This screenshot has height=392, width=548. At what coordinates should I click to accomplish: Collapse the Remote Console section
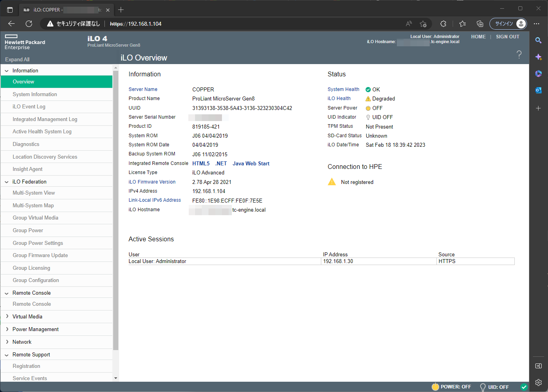[7, 293]
